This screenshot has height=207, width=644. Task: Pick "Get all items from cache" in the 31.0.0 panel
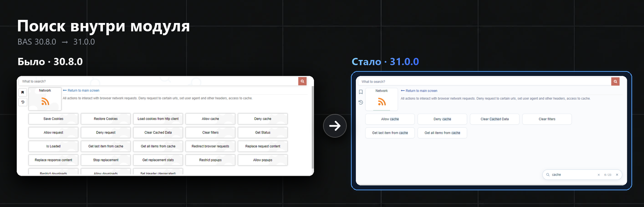[x=442, y=133]
